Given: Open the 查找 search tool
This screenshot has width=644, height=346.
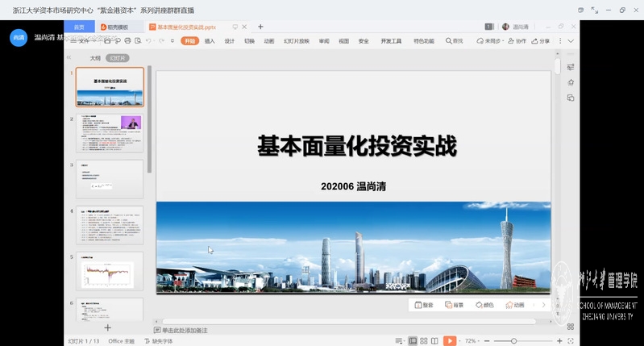Looking at the screenshot, I should pos(455,41).
